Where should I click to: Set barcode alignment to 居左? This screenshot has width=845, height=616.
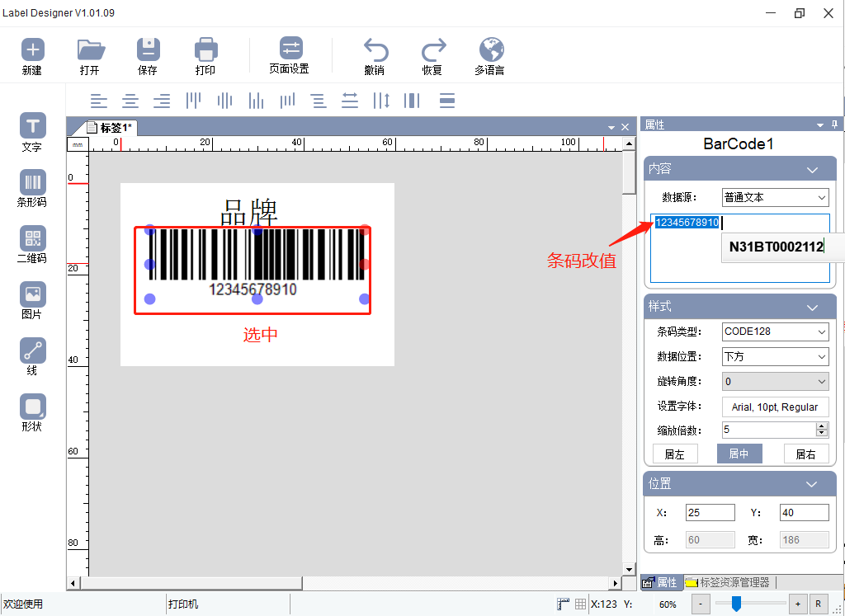(x=675, y=454)
